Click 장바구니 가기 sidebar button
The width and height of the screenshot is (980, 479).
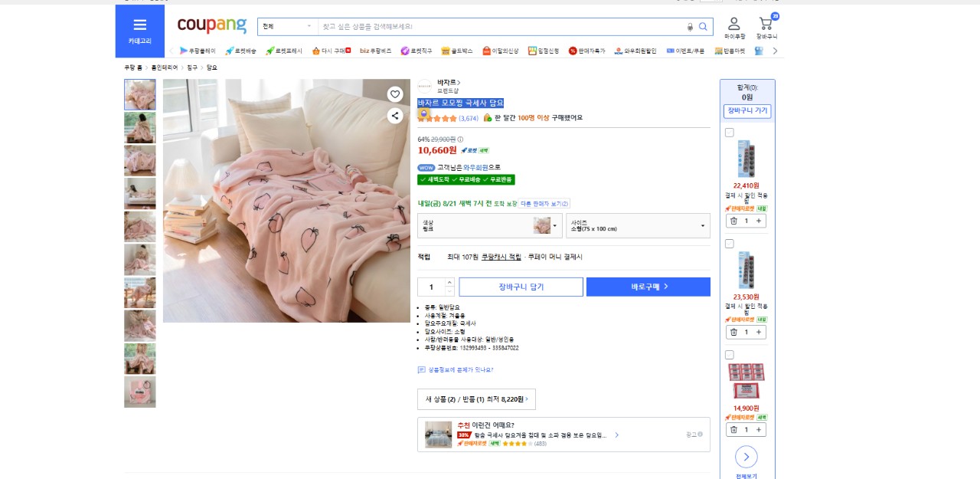click(747, 111)
